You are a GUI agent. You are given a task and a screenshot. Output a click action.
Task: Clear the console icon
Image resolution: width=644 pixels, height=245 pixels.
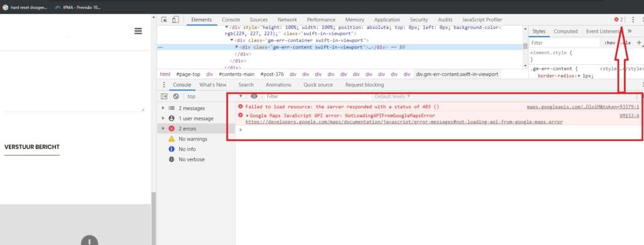coord(176,96)
